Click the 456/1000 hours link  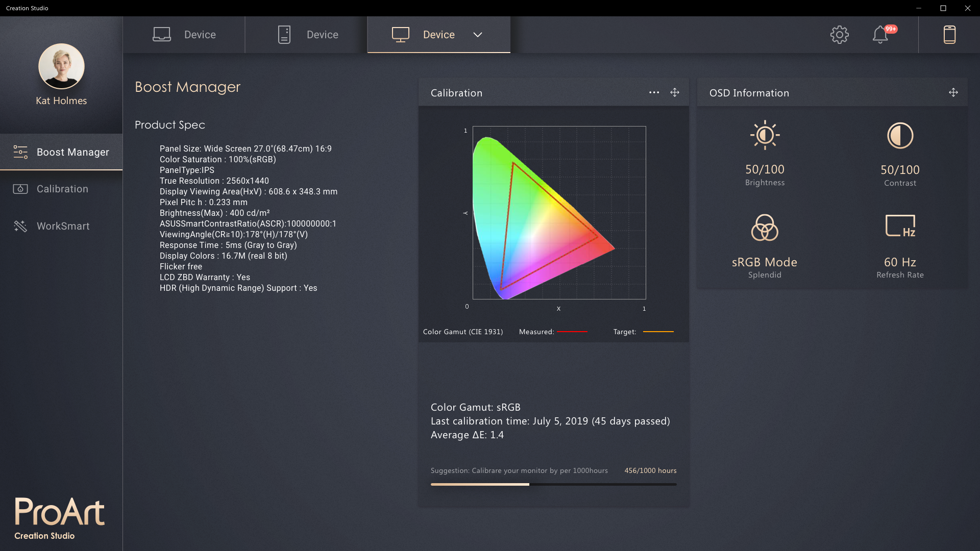[x=650, y=470]
